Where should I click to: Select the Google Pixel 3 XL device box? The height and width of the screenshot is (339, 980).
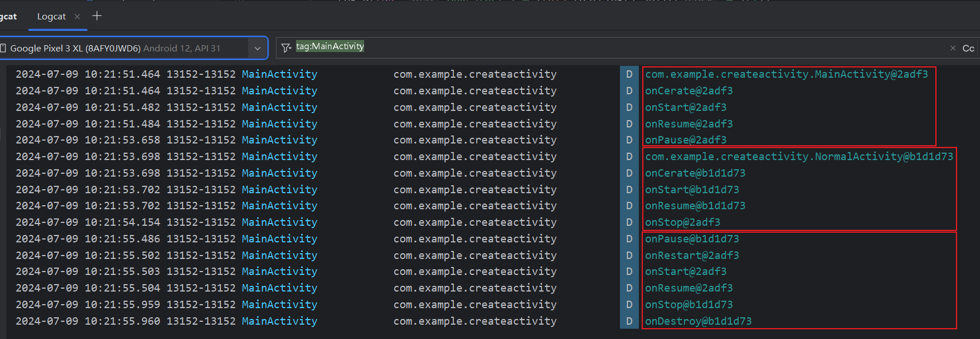click(x=126, y=49)
